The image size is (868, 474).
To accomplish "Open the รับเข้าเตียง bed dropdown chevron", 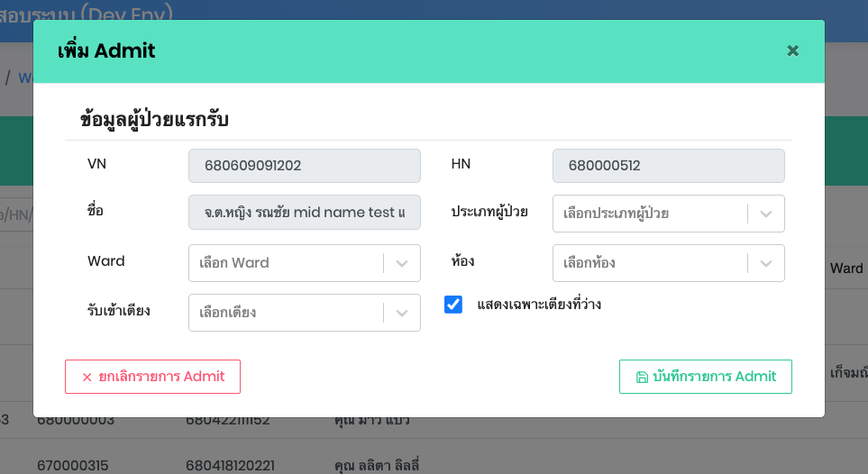I will (x=402, y=313).
